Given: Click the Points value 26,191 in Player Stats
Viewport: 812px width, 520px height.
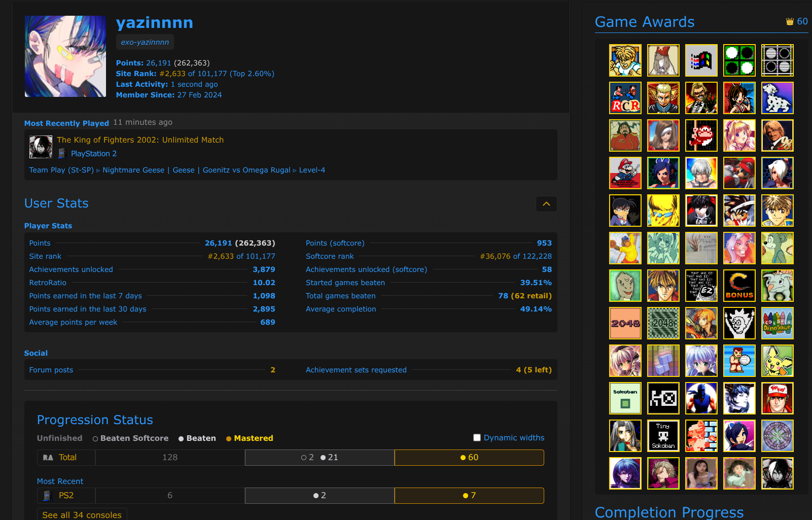Looking at the screenshot, I should 218,243.
